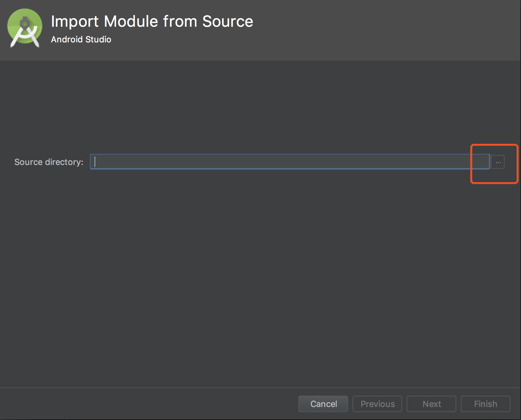Click the Next button
This screenshot has height=420, width=521.
(x=431, y=404)
